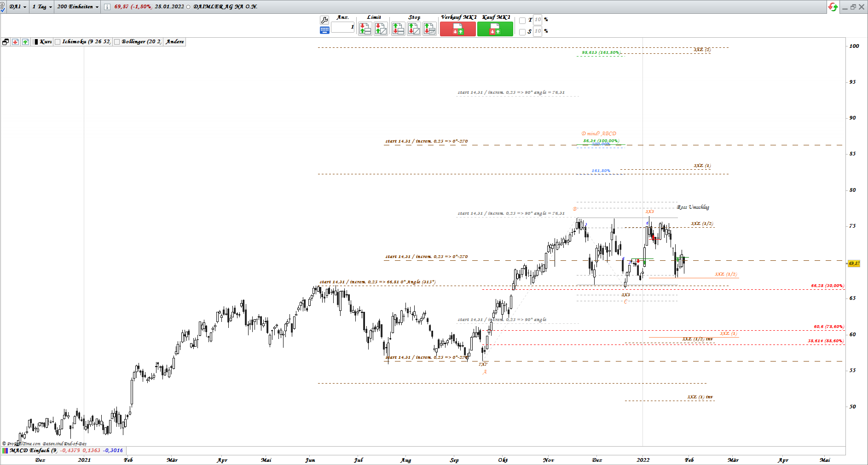Image resolution: width=868 pixels, height=465 pixels.
Task: Click the link/pin icon at top-left corner
Action: pos(3,7)
